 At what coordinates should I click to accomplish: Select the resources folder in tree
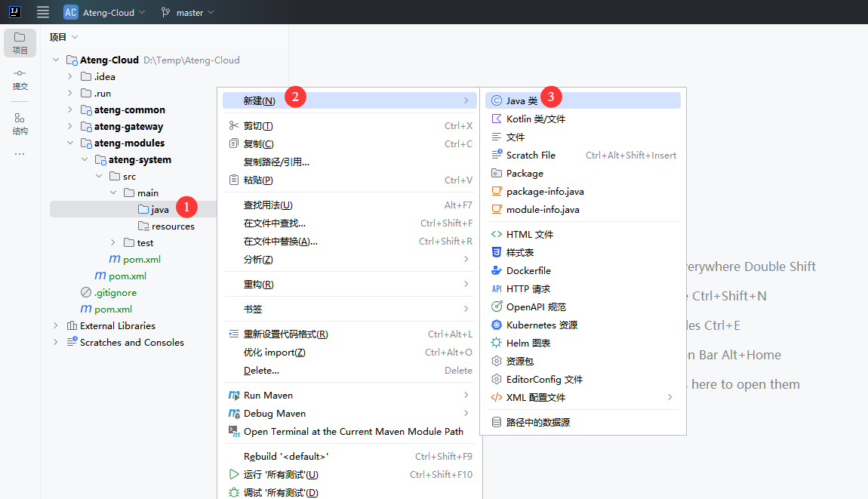(172, 226)
